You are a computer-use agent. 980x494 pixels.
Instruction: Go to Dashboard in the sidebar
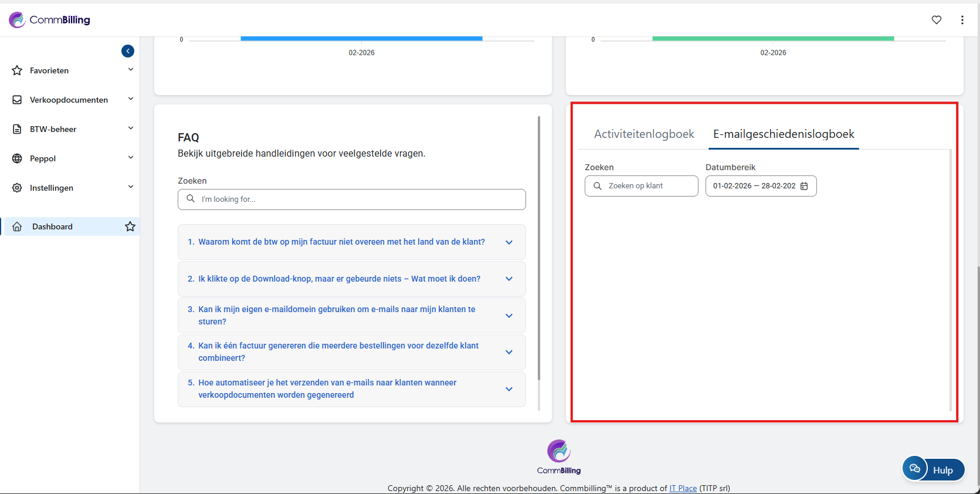pyautogui.click(x=52, y=226)
